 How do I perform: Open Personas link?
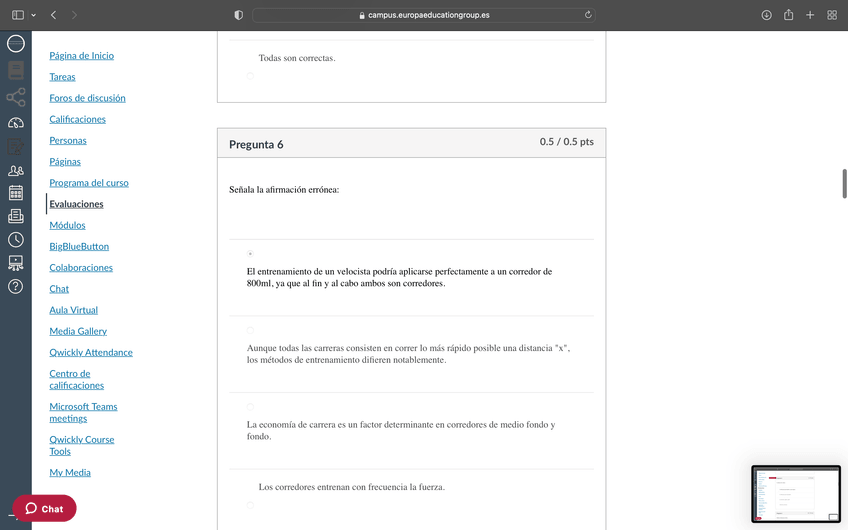[x=68, y=141]
